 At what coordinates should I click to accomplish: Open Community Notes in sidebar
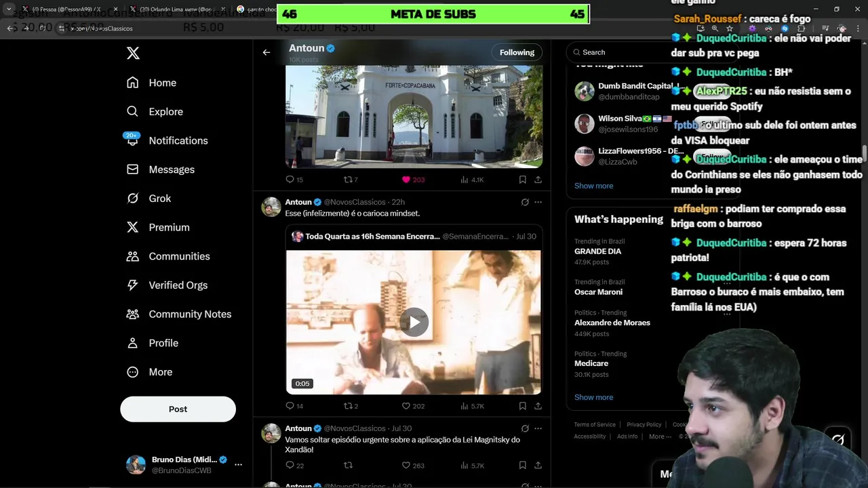pyautogui.click(x=180, y=314)
